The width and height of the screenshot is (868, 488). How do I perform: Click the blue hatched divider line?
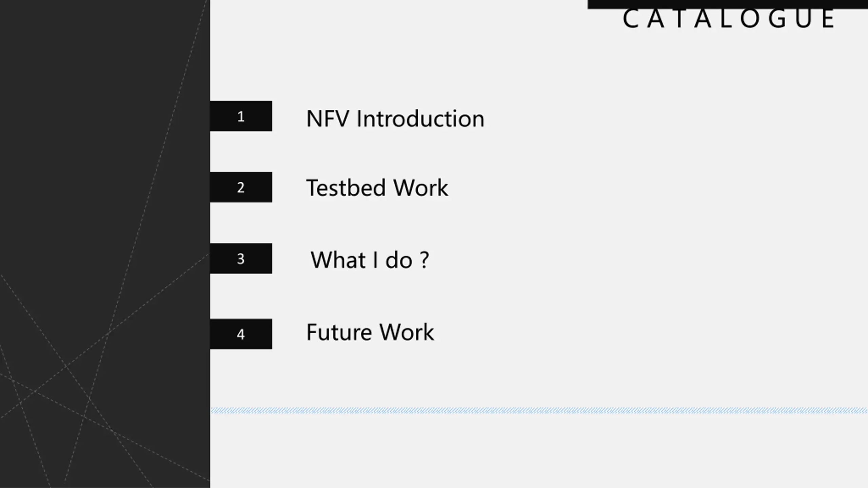tap(539, 411)
